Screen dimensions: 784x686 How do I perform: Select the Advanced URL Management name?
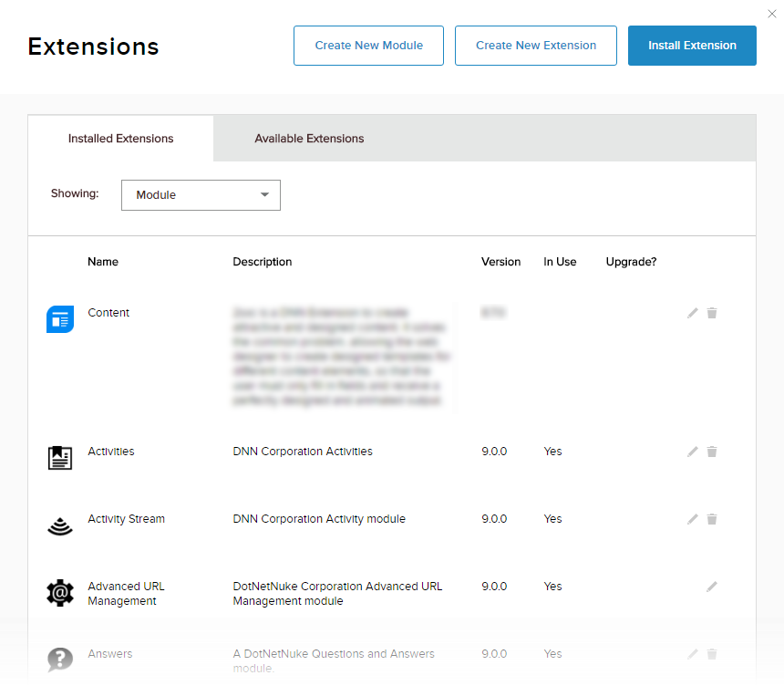pyautogui.click(x=126, y=594)
